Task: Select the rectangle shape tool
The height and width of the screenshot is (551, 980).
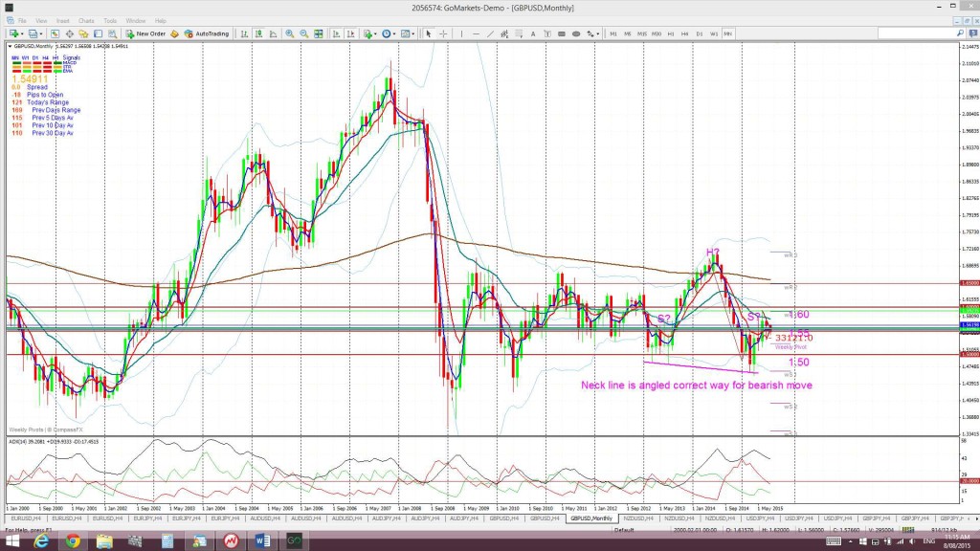Action: 561,33
